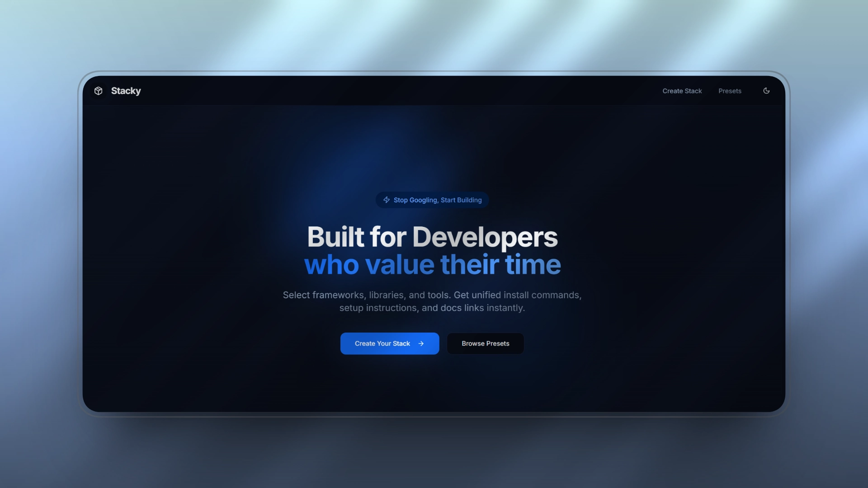Click the Stacky cube logo icon

point(98,91)
